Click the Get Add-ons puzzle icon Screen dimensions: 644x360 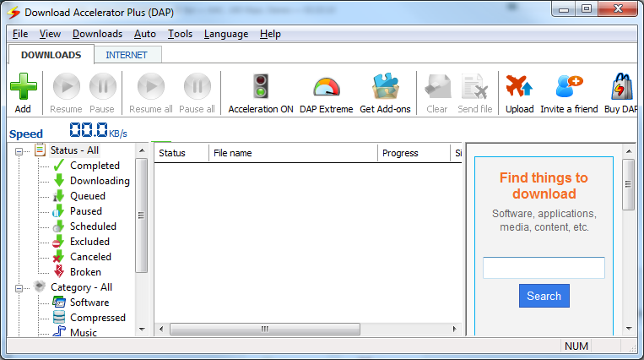point(385,86)
